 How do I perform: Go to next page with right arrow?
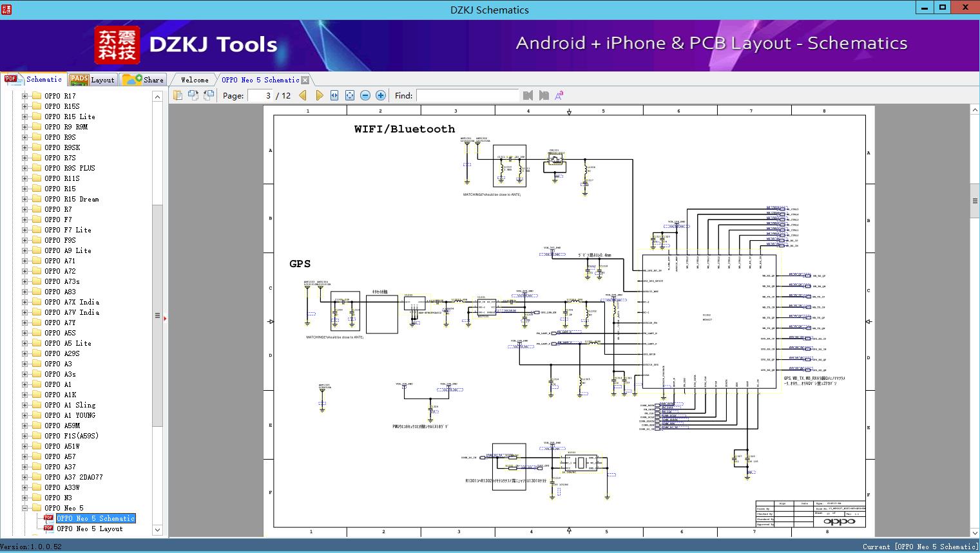click(x=319, y=95)
